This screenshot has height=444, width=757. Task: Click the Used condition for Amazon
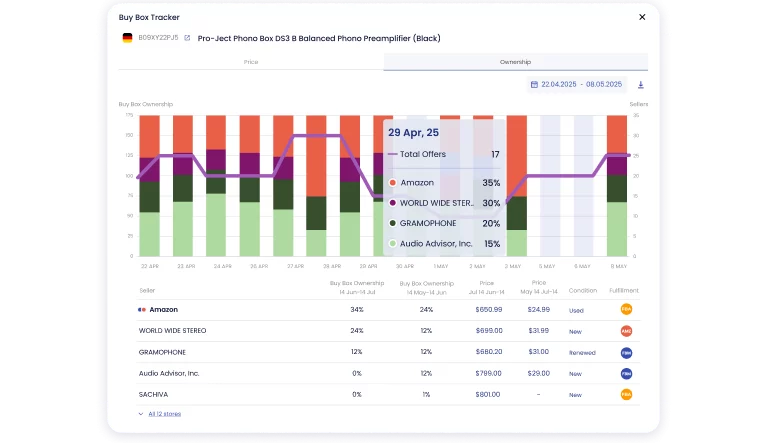[x=576, y=311]
